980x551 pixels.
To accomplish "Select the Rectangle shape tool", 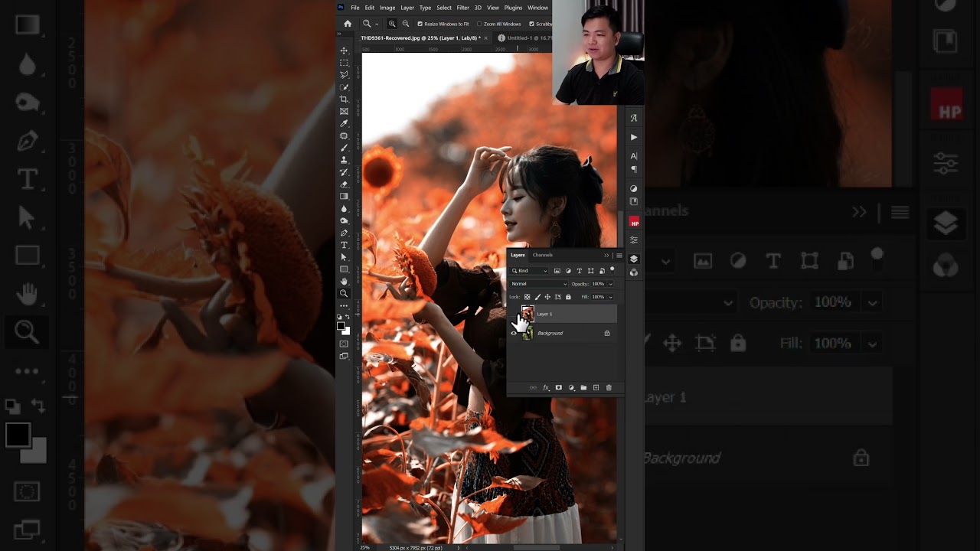I will pyautogui.click(x=344, y=269).
